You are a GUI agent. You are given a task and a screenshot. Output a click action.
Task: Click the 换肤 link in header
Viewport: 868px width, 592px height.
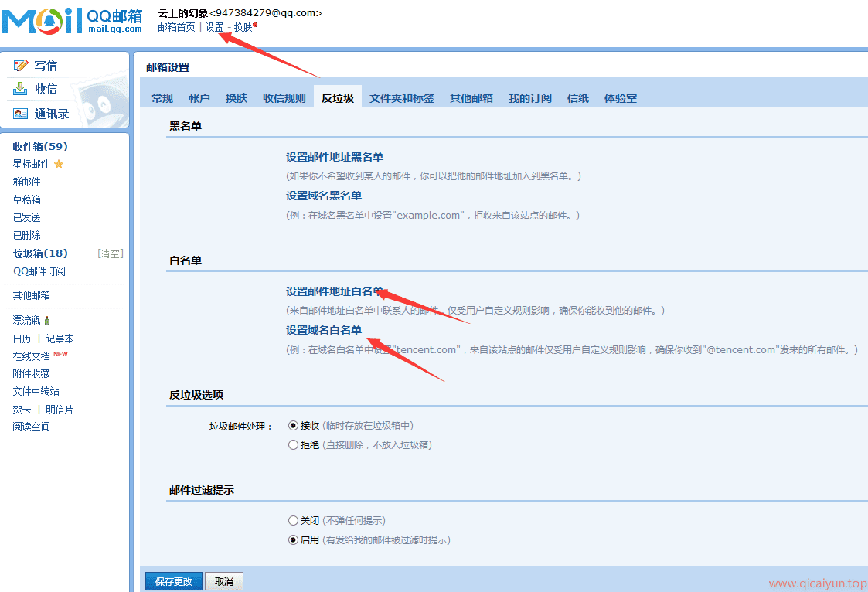click(243, 27)
